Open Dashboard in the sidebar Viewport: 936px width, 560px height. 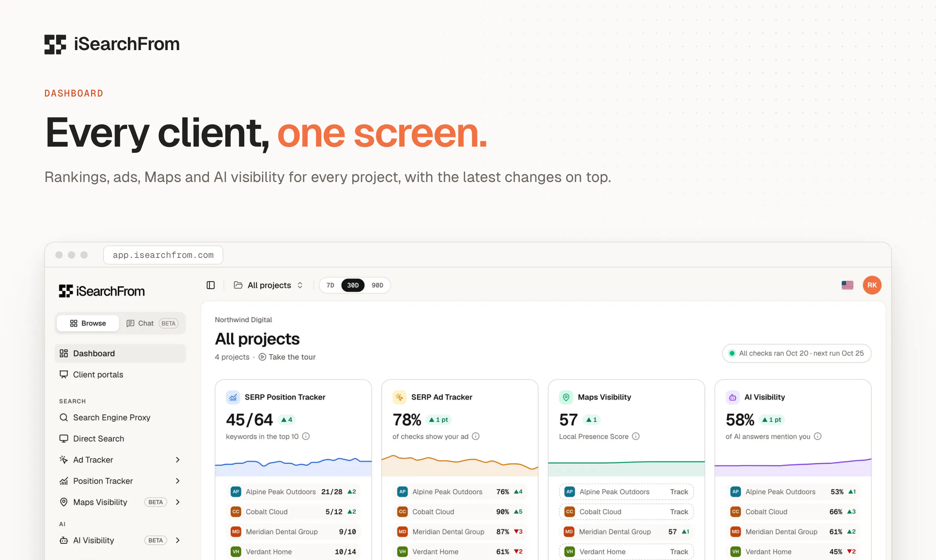(120, 354)
